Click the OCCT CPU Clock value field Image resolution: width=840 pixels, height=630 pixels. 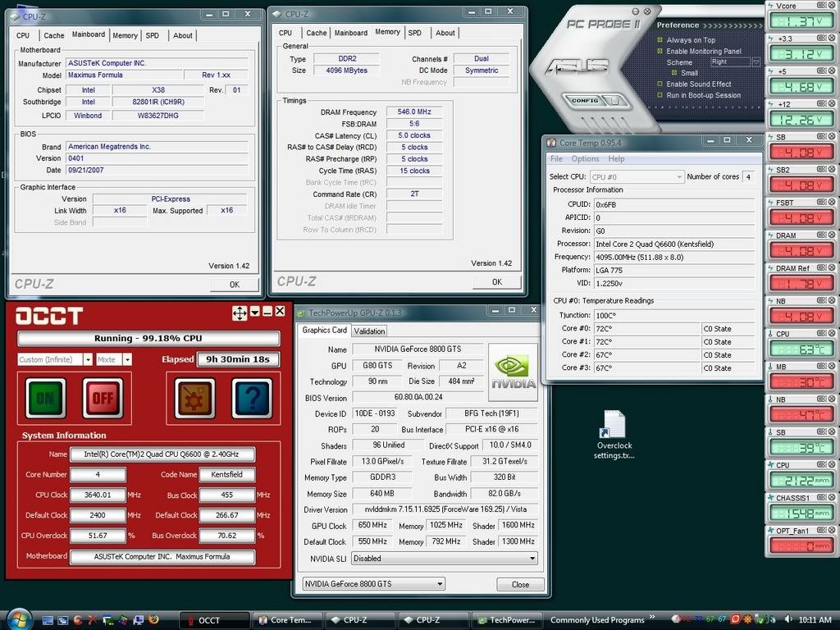click(x=98, y=495)
